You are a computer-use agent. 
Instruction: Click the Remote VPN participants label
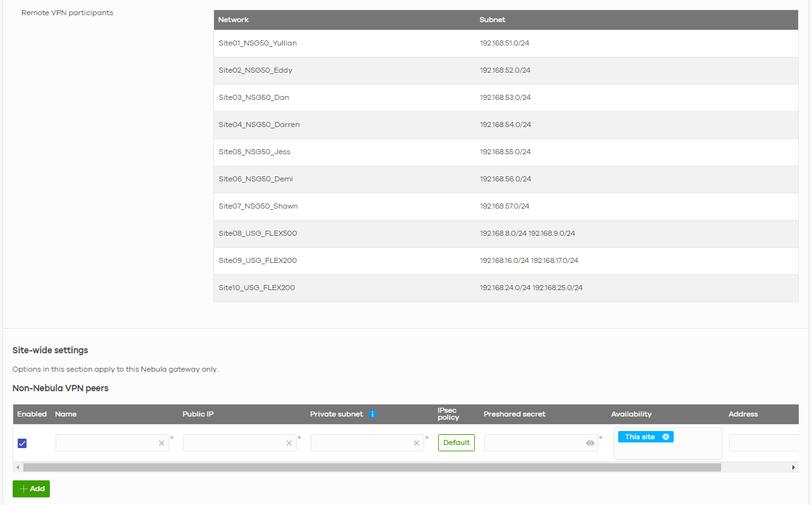[x=68, y=13]
